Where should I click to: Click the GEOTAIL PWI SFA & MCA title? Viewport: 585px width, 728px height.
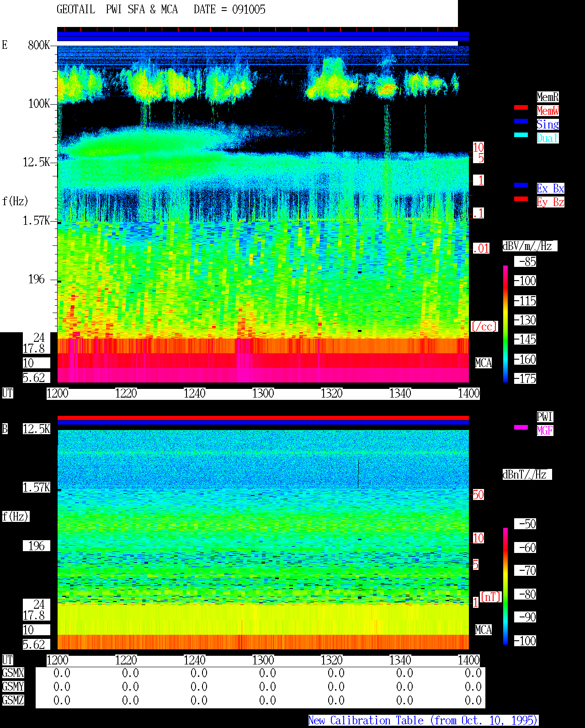point(117,10)
